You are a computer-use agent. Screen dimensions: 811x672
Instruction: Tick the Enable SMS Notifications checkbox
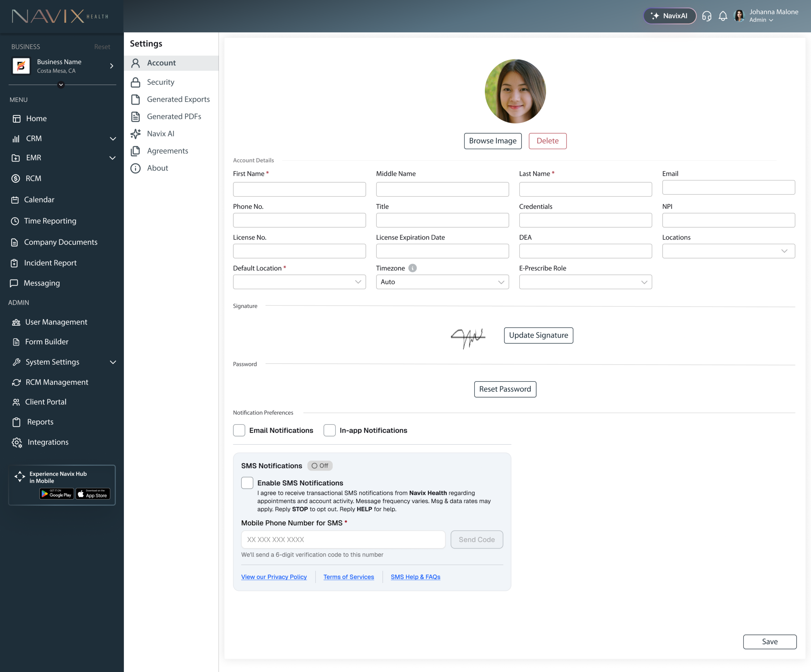point(247,483)
